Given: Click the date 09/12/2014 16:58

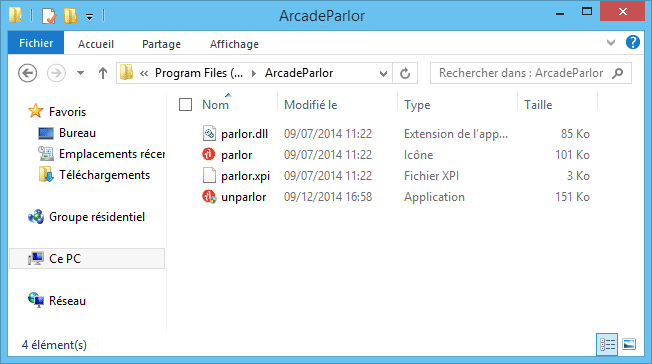Looking at the screenshot, I should pos(328,197).
